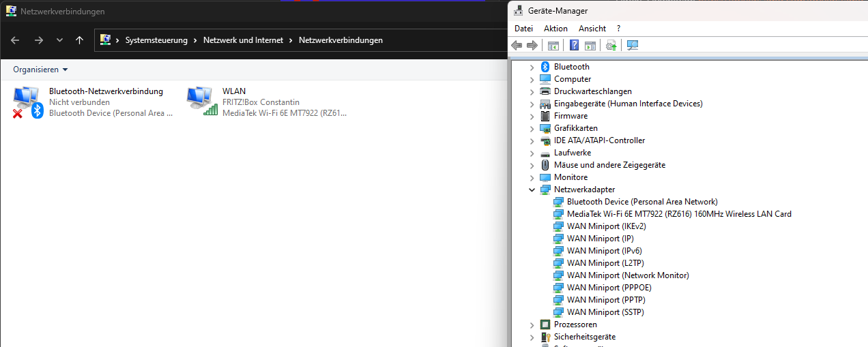Open the Aktion menu
This screenshot has height=347, width=868.
click(555, 28)
